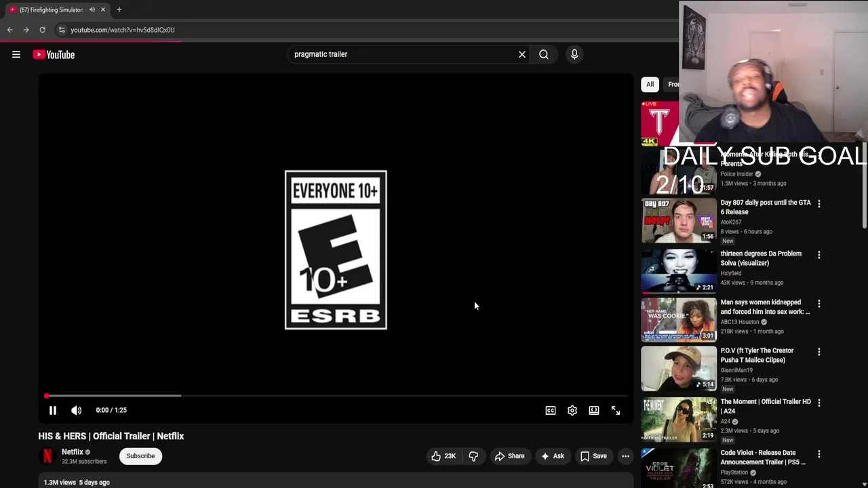Share the video

[509, 456]
